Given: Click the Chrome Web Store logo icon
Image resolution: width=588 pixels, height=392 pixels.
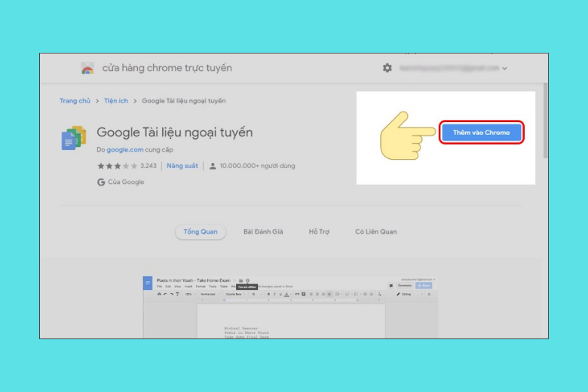Looking at the screenshot, I should 87,69.
